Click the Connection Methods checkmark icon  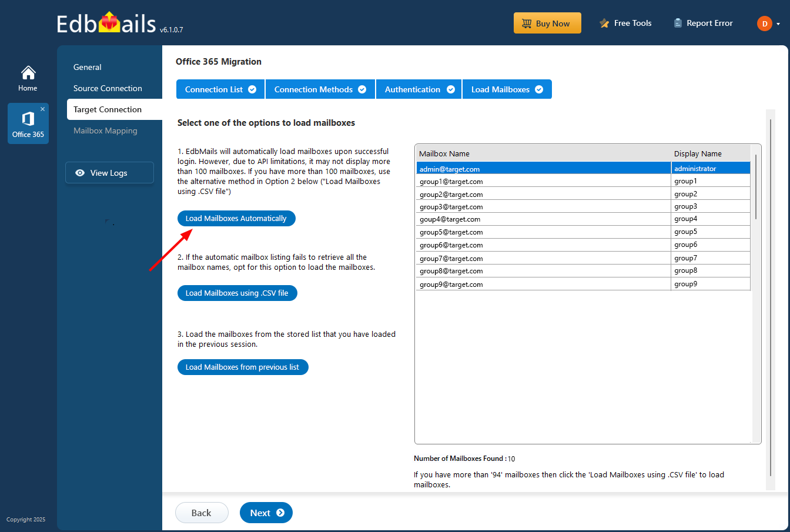362,89
